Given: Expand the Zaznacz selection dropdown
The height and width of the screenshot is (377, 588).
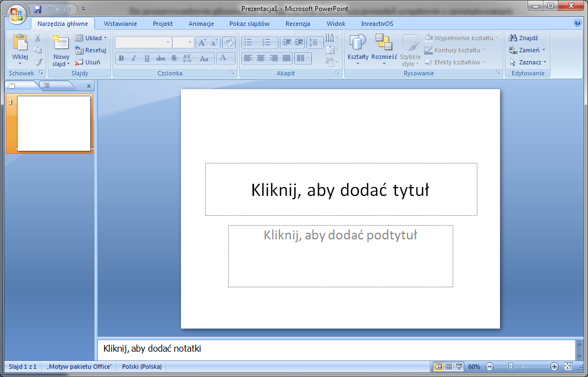Looking at the screenshot, I should coord(528,62).
